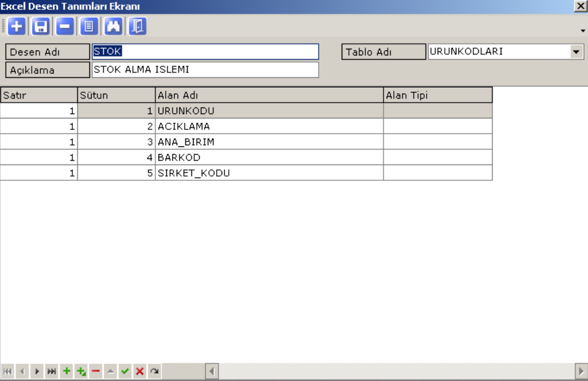The image size is (588, 381).
Task: Click Sütun cell with value 3
Action: pyautogui.click(x=116, y=142)
